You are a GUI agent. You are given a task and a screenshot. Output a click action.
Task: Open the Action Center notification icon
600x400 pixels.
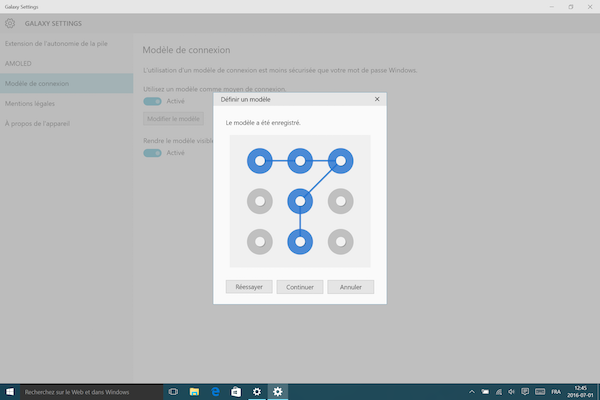point(525,392)
